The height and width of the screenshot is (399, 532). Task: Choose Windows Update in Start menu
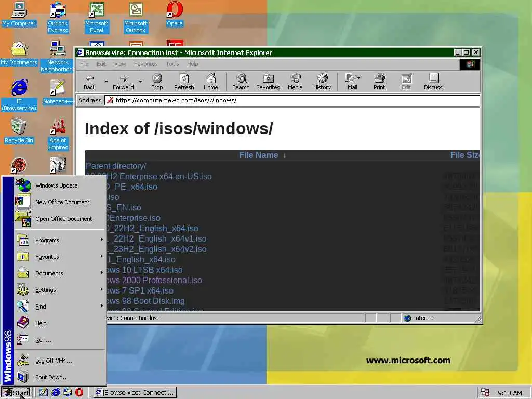click(60, 185)
